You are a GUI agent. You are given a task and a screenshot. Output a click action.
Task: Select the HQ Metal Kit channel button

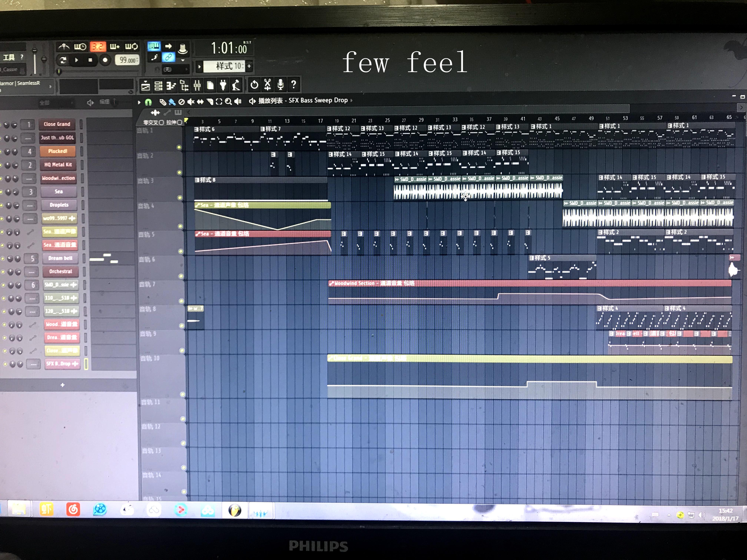point(58,165)
